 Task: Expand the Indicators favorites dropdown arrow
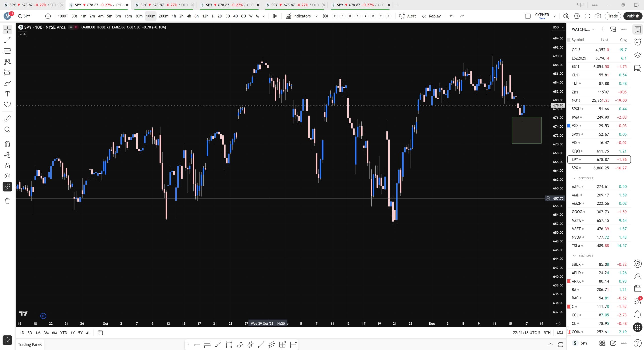(317, 16)
